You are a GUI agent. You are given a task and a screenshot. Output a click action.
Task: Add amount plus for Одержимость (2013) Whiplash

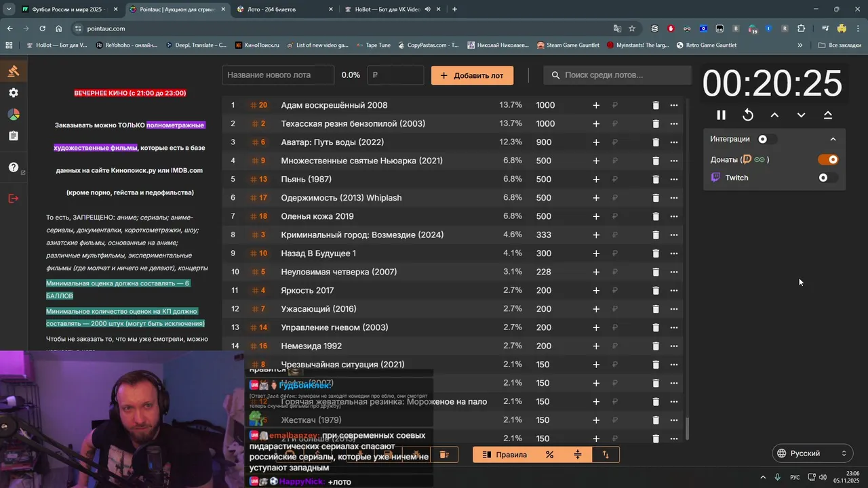596,198
